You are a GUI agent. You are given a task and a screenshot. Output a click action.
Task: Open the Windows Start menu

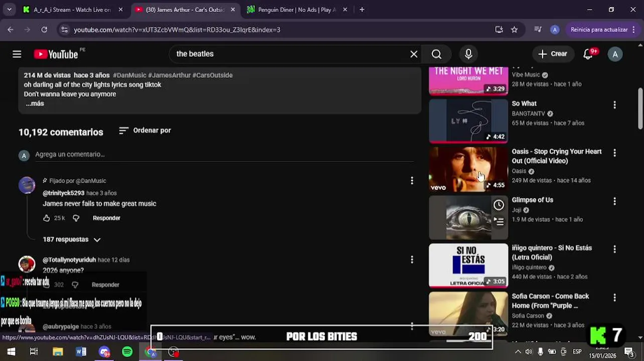tap(11, 352)
